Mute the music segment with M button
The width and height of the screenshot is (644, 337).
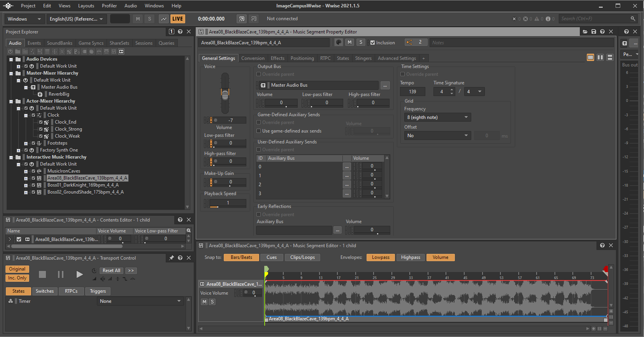point(349,42)
